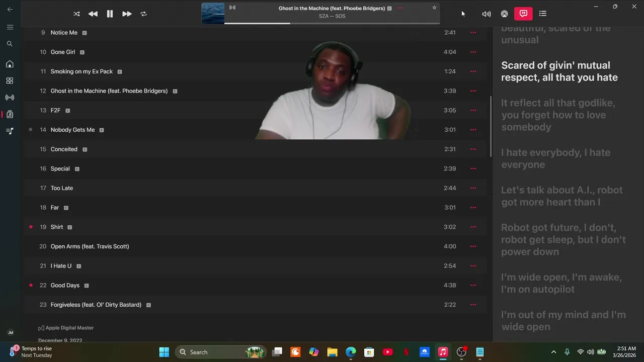This screenshot has width=644, height=362.
Task: Click the SOS album artwork thumbnail
Action: pos(213,14)
